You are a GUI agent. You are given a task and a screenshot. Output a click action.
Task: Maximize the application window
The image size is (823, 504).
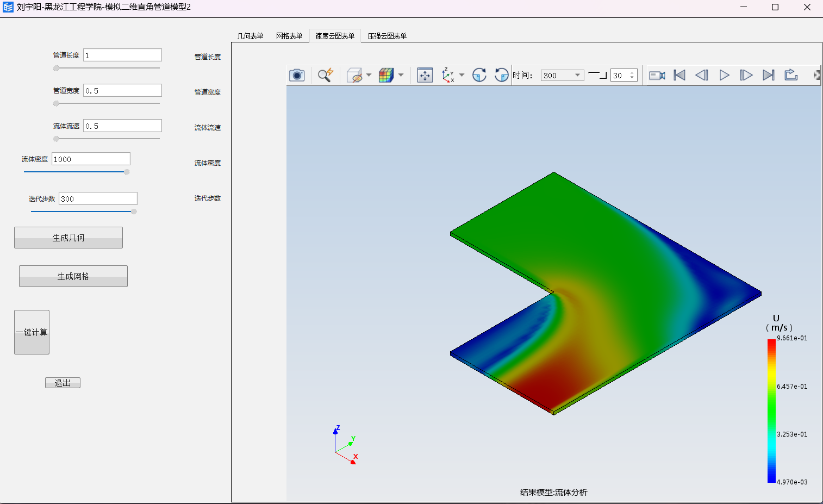click(775, 7)
